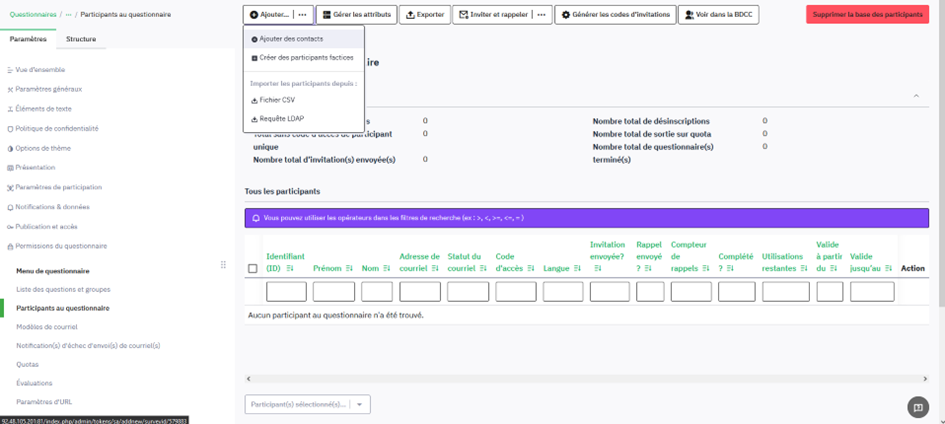Choose Fichier CSV import option
945x424 pixels.
(276, 100)
